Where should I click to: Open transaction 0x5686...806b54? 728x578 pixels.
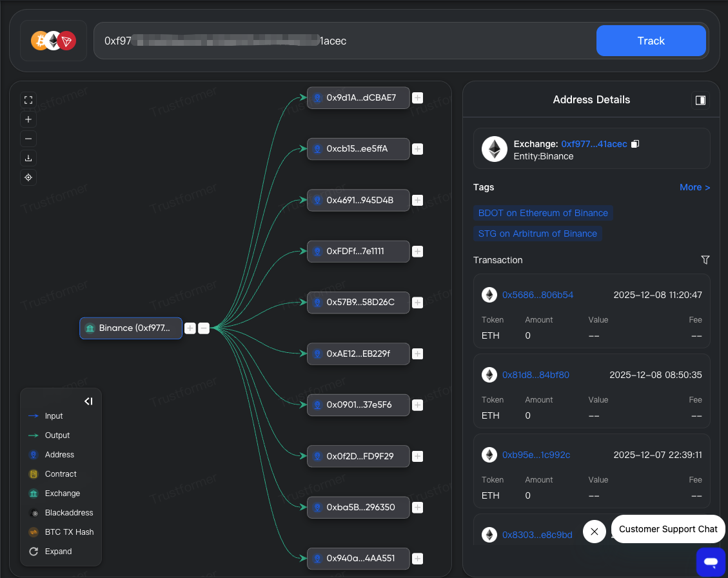coord(538,294)
